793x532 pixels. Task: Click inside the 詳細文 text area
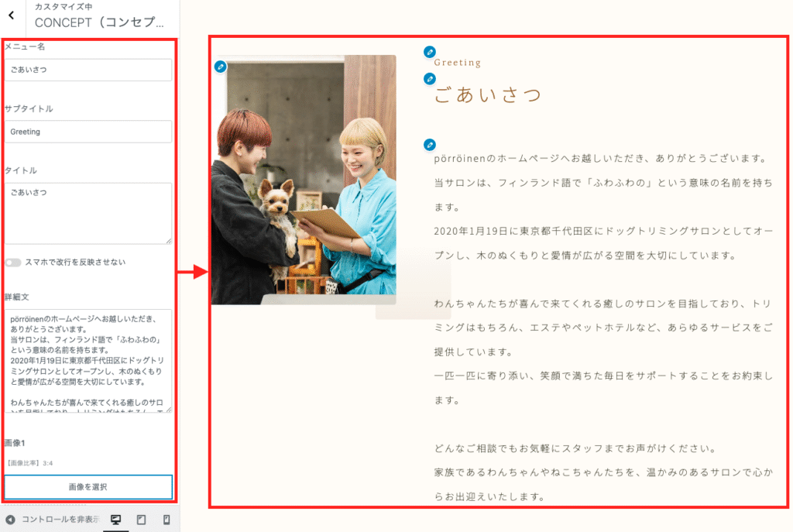[x=88, y=360]
